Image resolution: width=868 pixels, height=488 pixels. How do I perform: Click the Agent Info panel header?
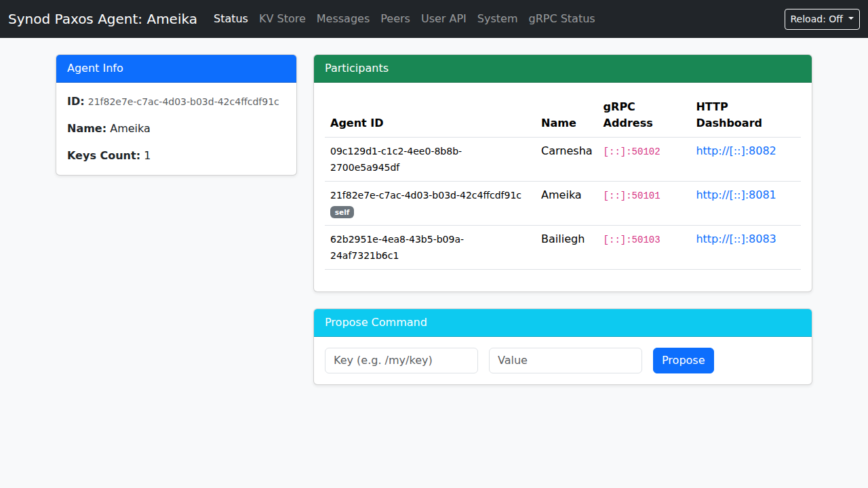point(95,68)
